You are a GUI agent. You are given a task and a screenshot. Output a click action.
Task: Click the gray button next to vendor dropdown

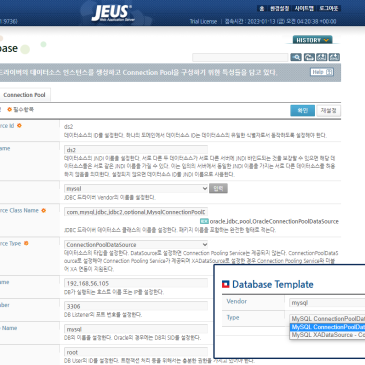tap(218, 188)
